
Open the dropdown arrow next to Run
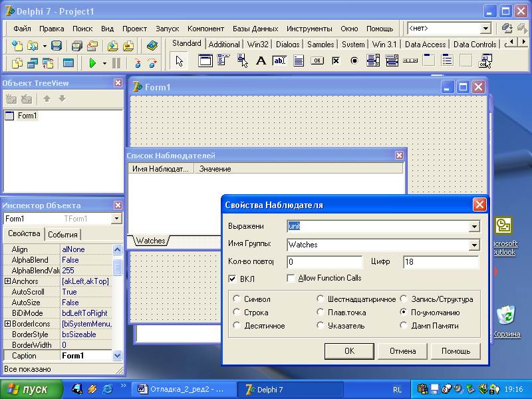pos(104,63)
